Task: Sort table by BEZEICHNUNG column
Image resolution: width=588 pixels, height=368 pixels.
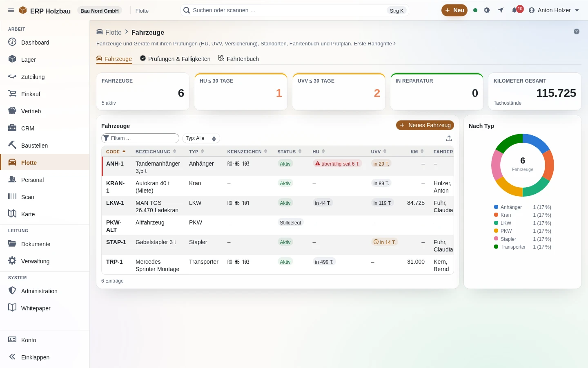Action: pos(156,152)
